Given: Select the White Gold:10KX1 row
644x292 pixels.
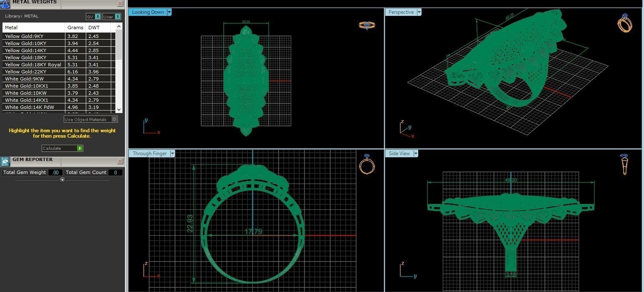Looking at the screenshot, I should pos(59,86).
